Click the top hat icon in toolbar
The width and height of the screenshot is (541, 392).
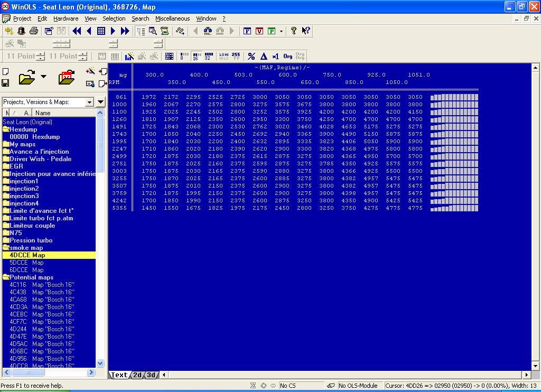[21, 31]
